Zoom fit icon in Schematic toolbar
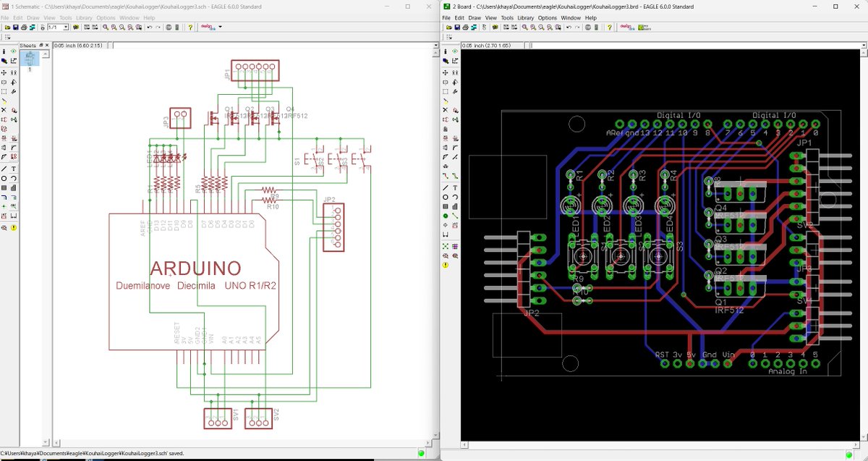The width and height of the screenshot is (868, 461). point(106,28)
